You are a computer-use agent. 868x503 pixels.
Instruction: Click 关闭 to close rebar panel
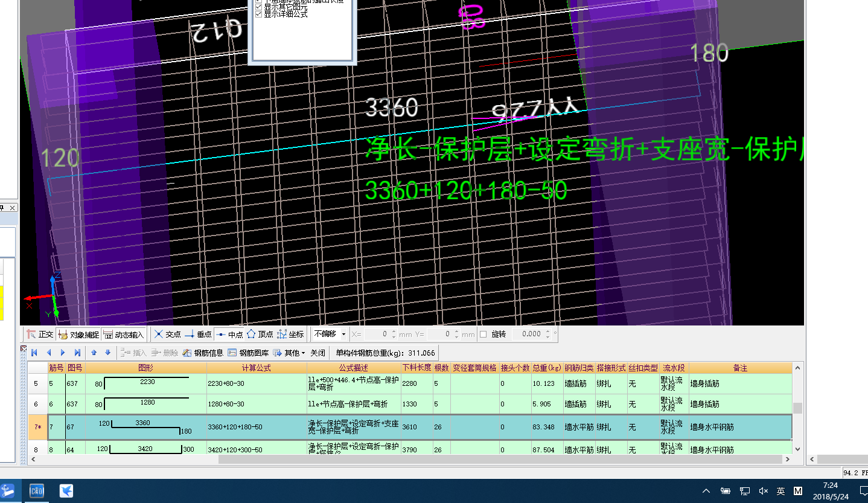318,353
